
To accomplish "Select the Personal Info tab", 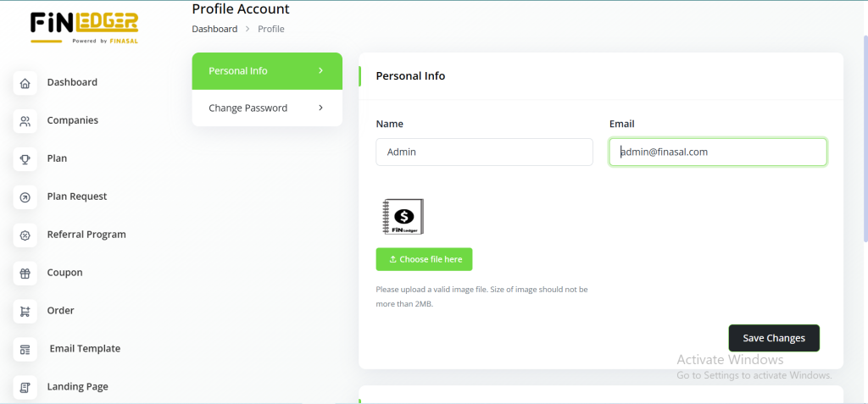I will (238, 70).
